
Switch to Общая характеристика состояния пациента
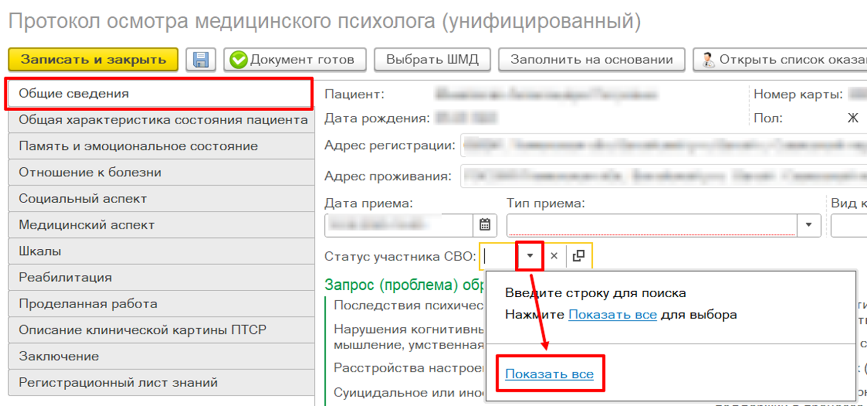pos(162,120)
